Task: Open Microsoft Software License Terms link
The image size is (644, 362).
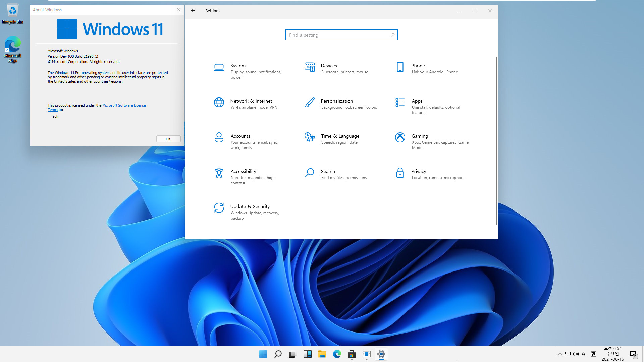Action: click(x=124, y=105)
